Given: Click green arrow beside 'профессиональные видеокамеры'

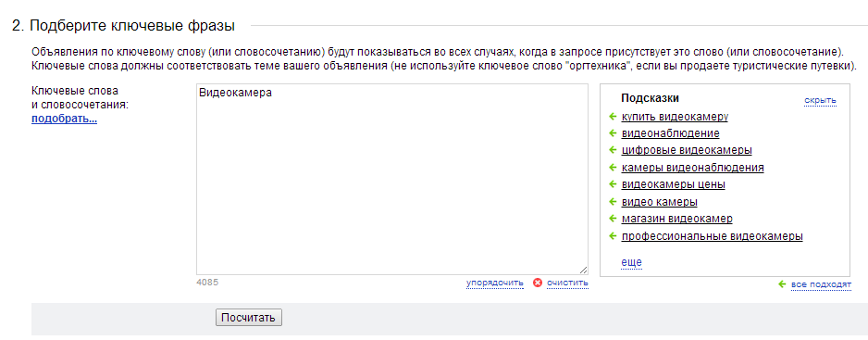Looking at the screenshot, I should tap(613, 235).
